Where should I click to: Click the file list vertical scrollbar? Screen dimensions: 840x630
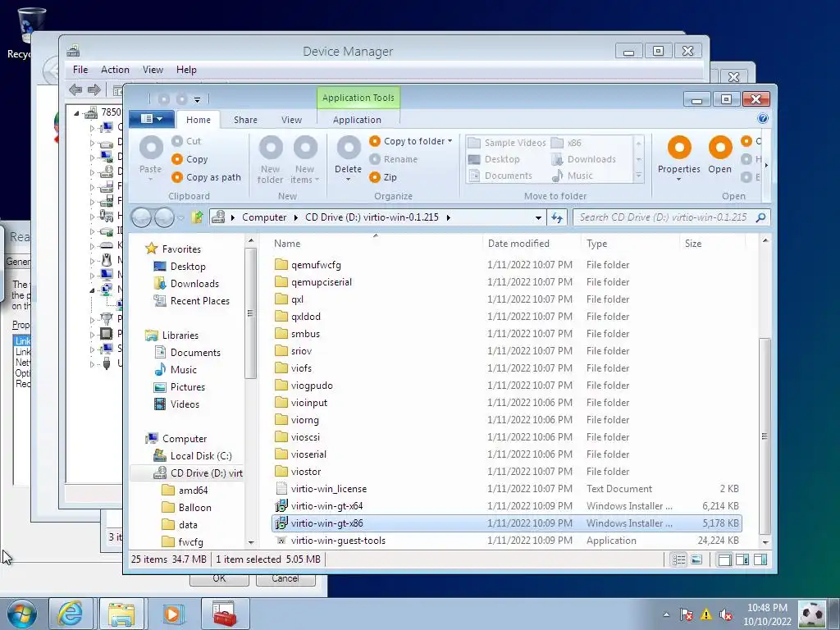(x=765, y=436)
